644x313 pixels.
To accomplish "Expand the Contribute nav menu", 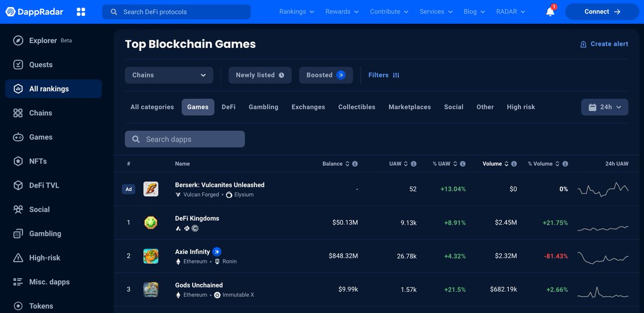I will coord(389,12).
